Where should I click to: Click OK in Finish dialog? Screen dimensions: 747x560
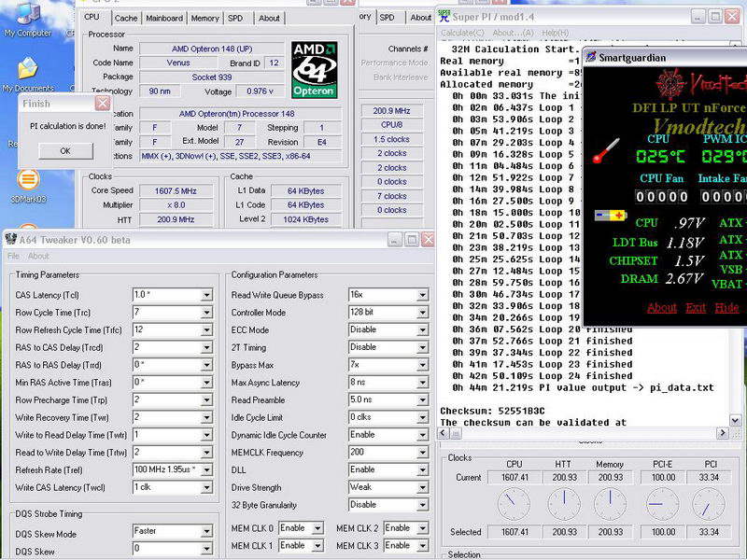65,151
